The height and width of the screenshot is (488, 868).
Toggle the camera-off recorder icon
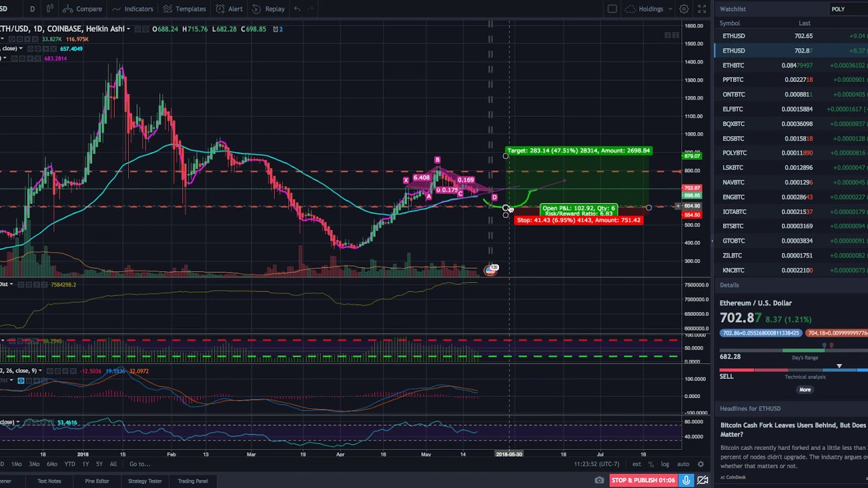pyautogui.click(x=703, y=481)
